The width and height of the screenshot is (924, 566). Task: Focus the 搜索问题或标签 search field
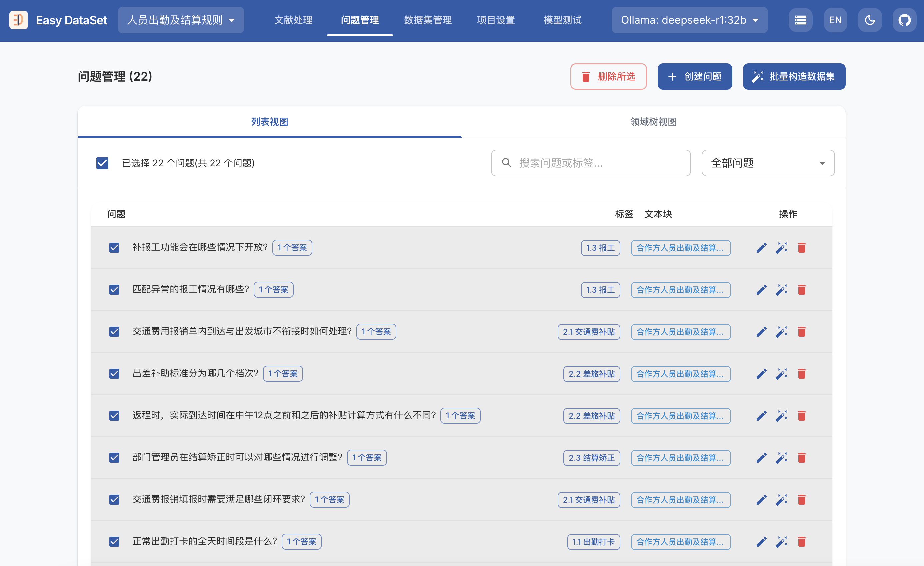tap(596, 163)
